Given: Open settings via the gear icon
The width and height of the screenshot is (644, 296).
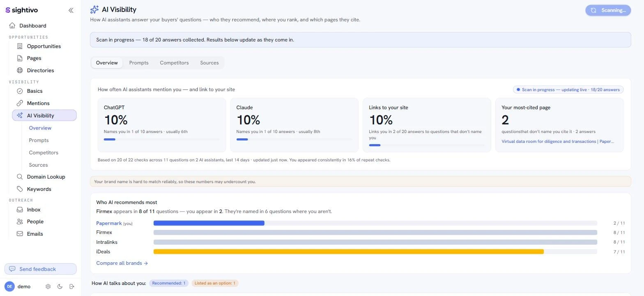Looking at the screenshot, I should point(48,287).
